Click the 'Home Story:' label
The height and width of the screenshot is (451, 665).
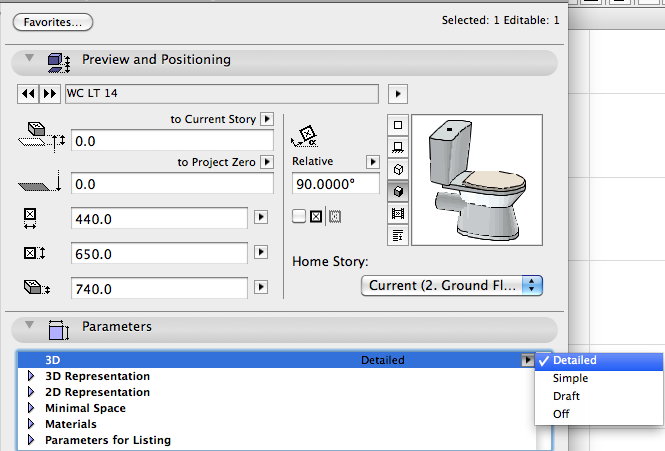click(x=330, y=261)
